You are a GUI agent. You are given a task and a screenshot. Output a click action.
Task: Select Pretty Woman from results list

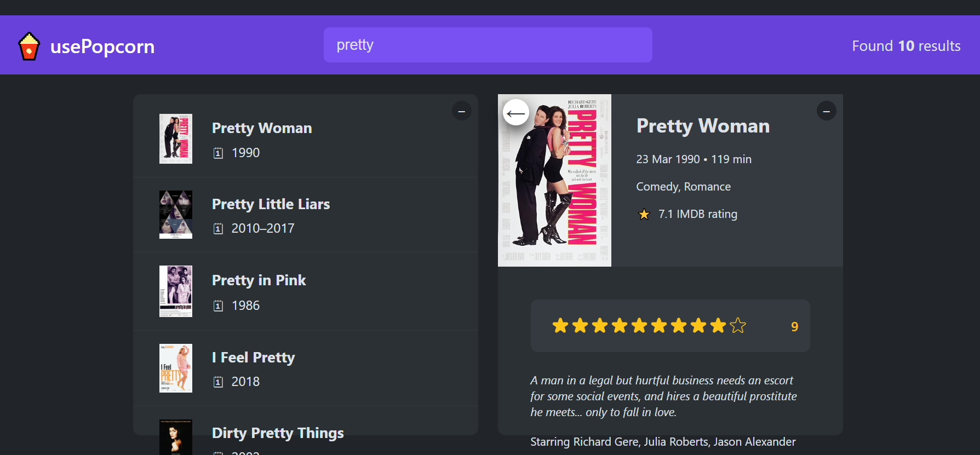tap(261, 128)
